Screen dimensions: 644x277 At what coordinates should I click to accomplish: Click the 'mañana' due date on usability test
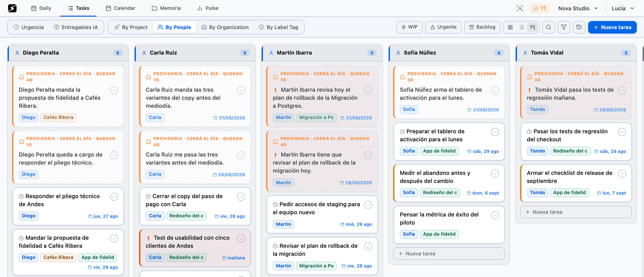point(234,258)
